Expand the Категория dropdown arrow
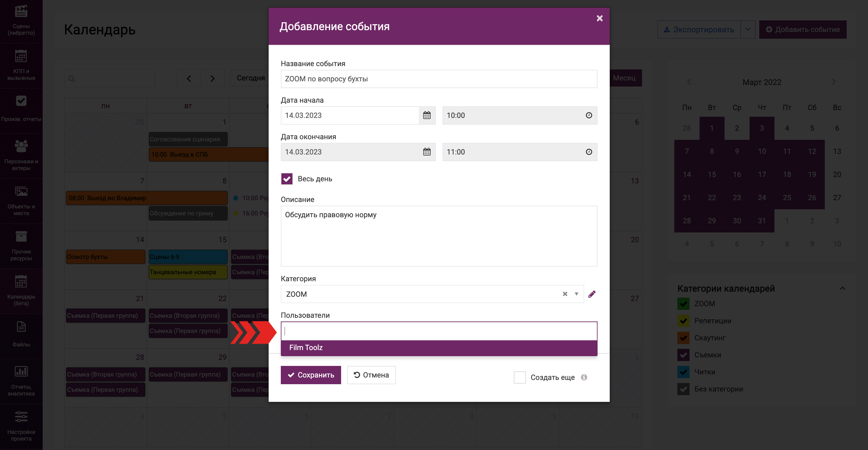Image resolution: width=868 pixels, height=450 pixels. pyautogui.click(x=577, y=294)
